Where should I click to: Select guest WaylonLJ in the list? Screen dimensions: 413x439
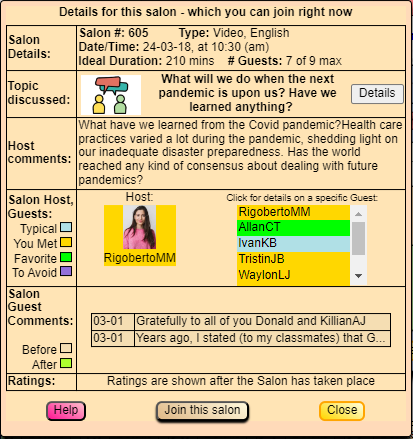293,276
